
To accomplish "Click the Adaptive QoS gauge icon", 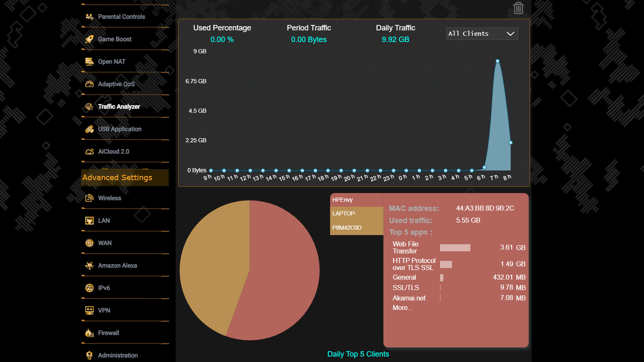I will pos(89,84).
